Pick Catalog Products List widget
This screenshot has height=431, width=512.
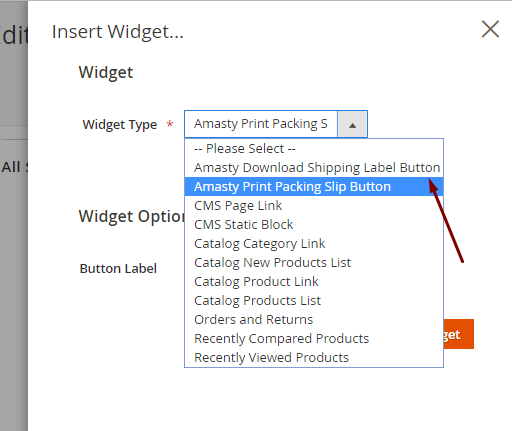pyautogui.click(x=314, y=300)
